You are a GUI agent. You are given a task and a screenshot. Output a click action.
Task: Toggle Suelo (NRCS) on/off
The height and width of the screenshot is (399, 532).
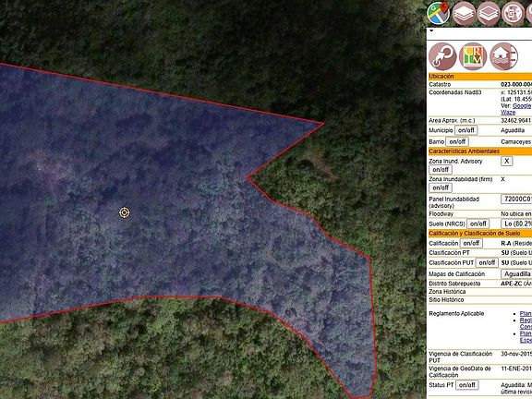[478, 224]
